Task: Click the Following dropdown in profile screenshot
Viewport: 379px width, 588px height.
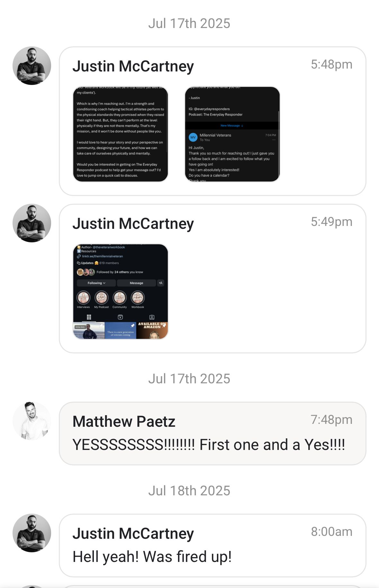Action: 96,283
